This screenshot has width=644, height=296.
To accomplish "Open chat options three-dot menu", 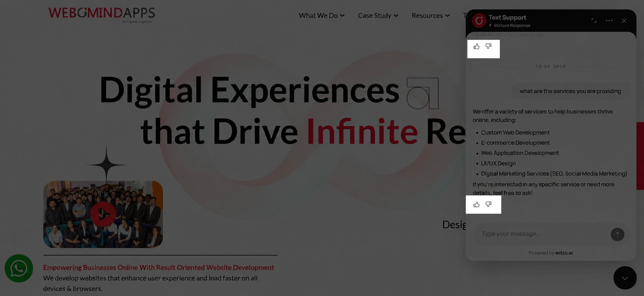I will 609,21.
